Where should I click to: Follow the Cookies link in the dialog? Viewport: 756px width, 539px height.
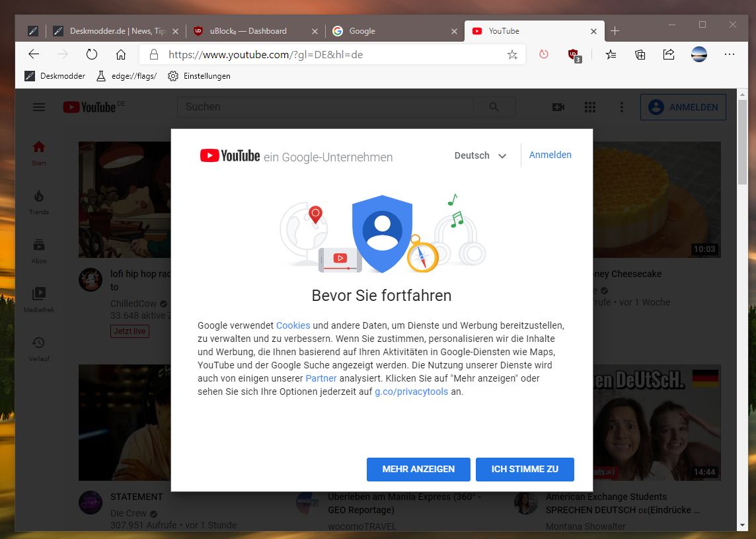coord(293,325)
